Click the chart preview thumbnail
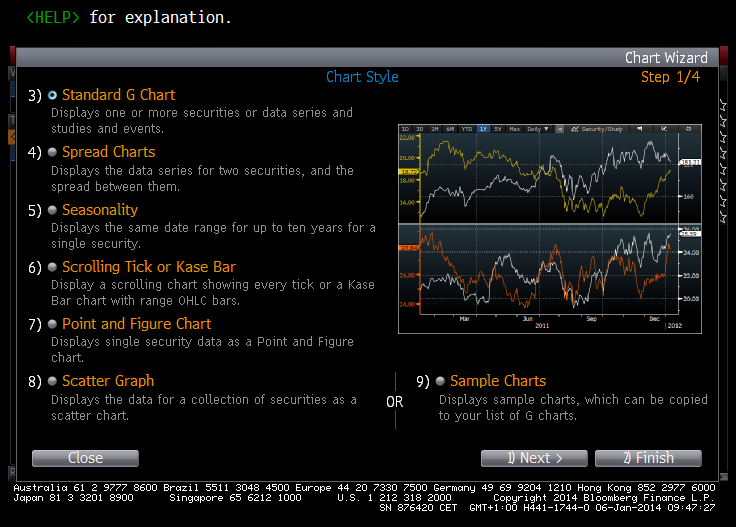Viewport: 736px width, 527px height. pos(550,229)
